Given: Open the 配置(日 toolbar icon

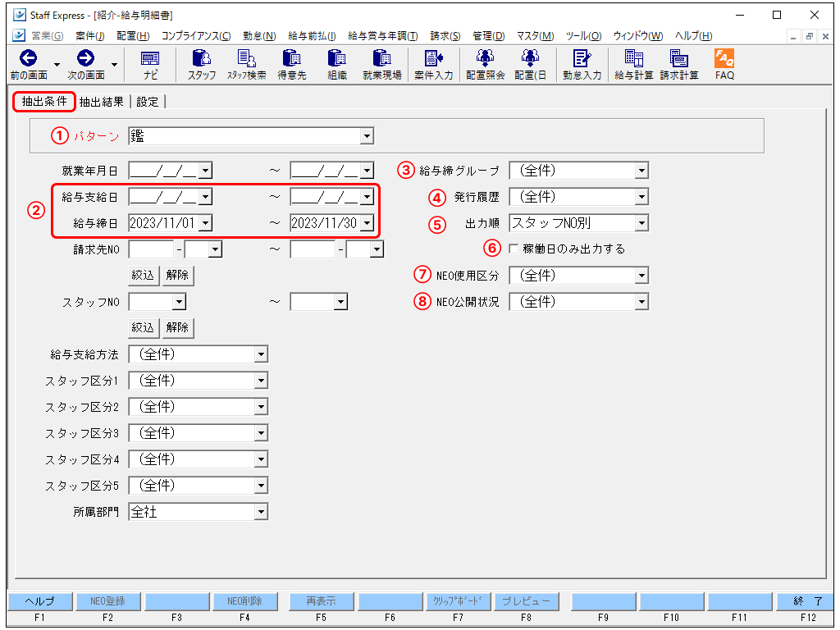Looking at the screenshot, I should pos(531,58).
